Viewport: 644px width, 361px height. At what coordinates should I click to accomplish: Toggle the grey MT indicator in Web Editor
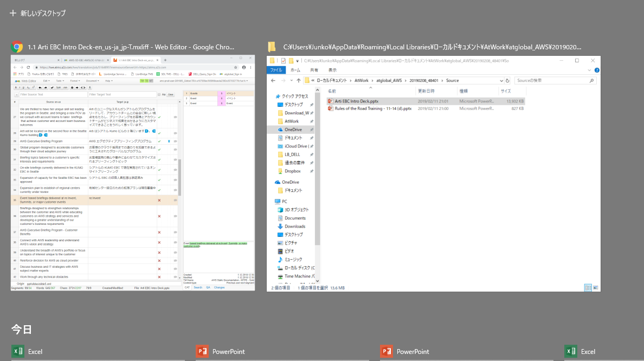151,80
